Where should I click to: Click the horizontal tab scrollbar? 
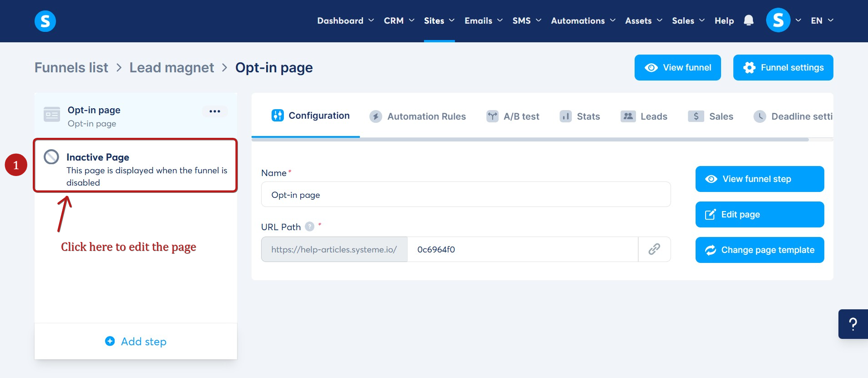point(530,140)
